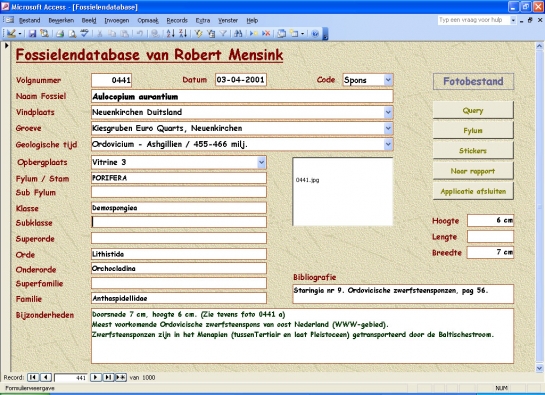The image size is (545, 395).
Task: Open the Bestand menu
Action: 30,21
